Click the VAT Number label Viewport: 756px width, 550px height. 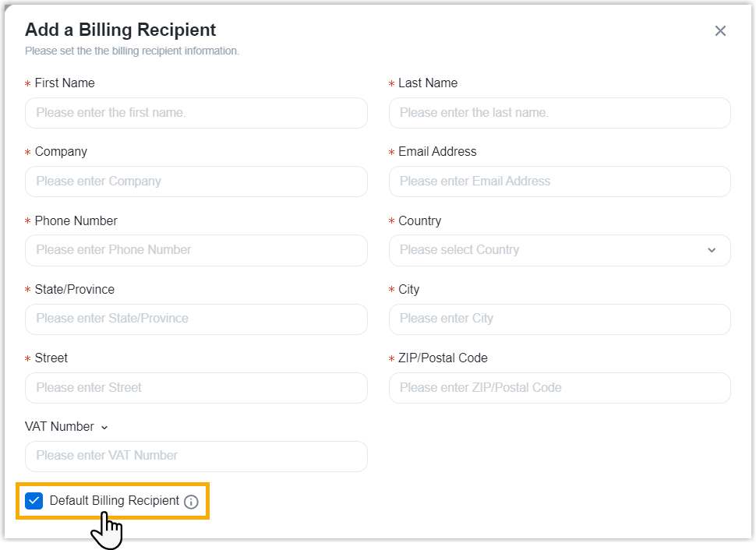pyautogui.click(x=60, y=427)
